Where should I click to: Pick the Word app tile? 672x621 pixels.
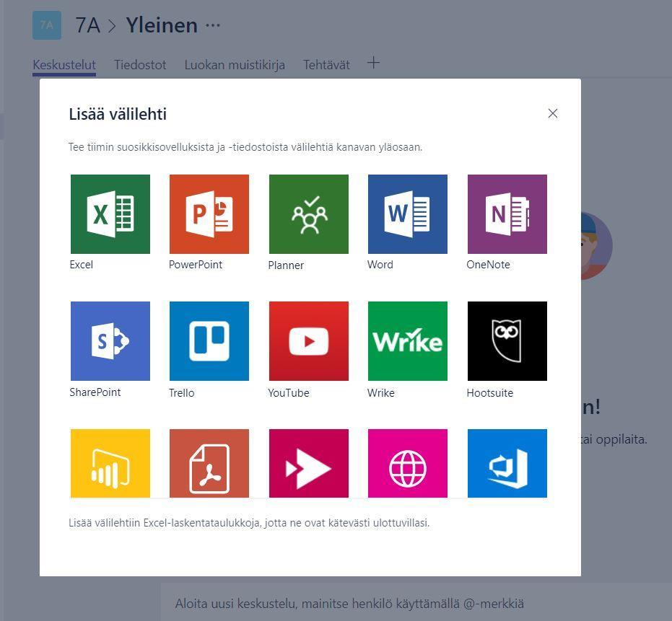click(408, 213)
